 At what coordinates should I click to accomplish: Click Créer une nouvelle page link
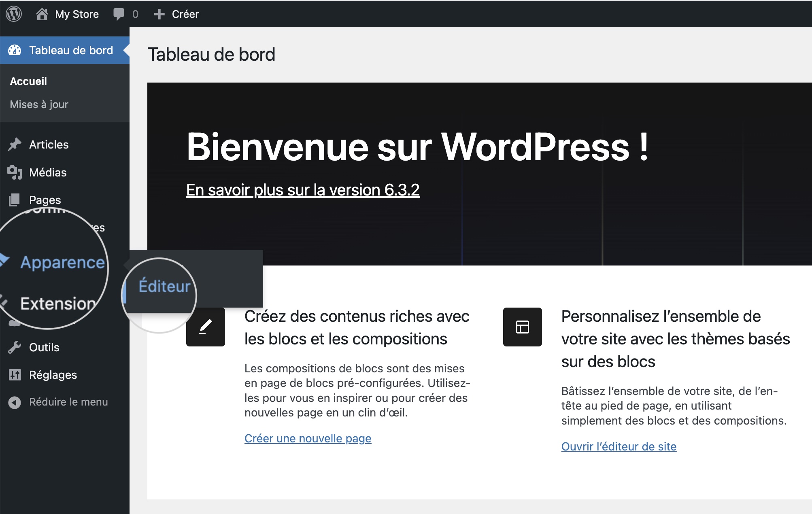pos(308,438)
